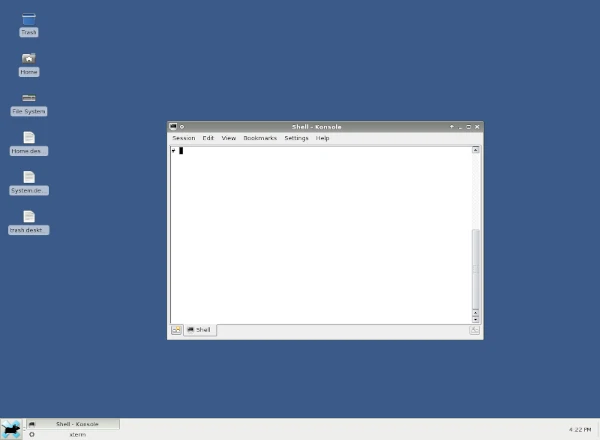Click the Konsole window menu icon

(173, 127)
